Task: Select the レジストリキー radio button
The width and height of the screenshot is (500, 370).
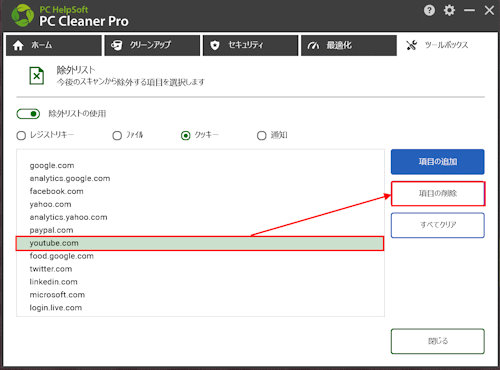Action: point(21,136)
